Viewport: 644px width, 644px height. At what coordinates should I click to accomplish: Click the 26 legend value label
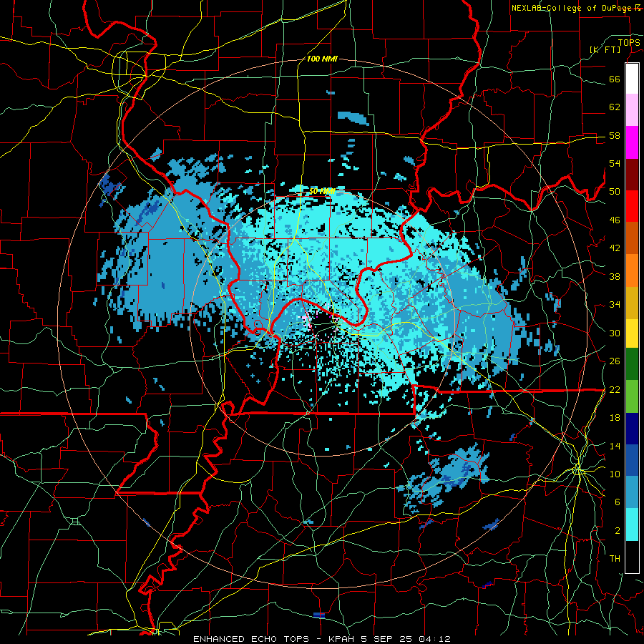click(x=615, y=361)
